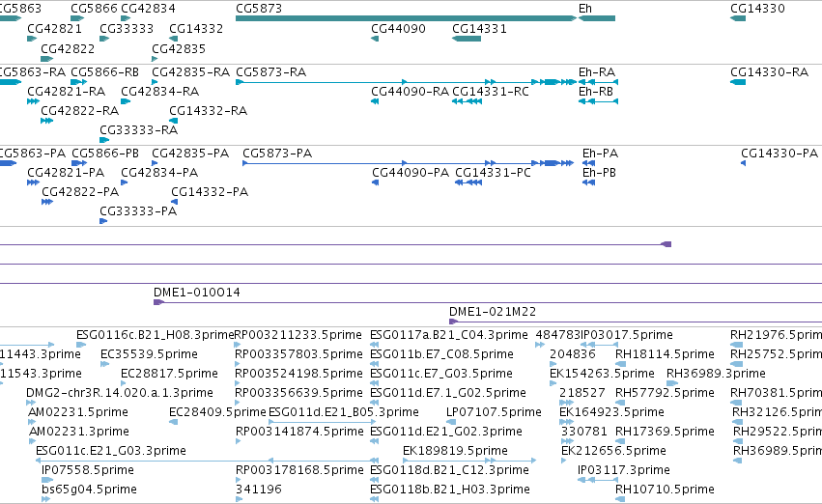Click the long CG5873 gene bar

407,18
